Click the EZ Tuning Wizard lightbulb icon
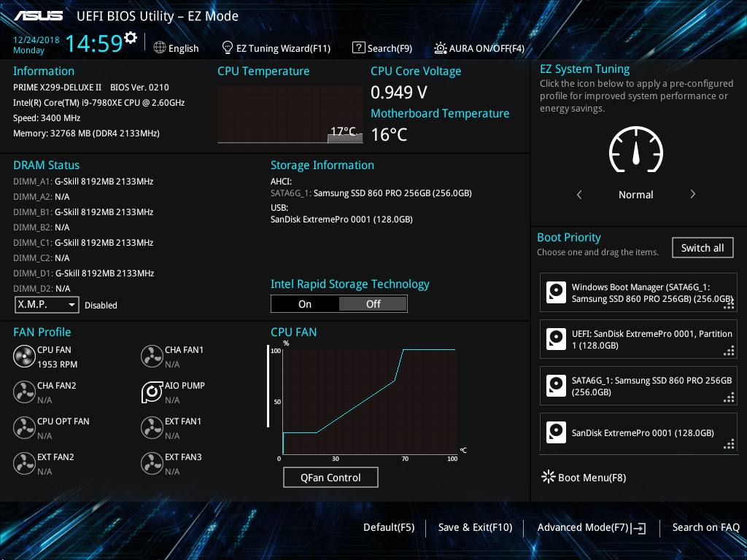This screenshot has width=747, height=560. (x=228, y=47)
